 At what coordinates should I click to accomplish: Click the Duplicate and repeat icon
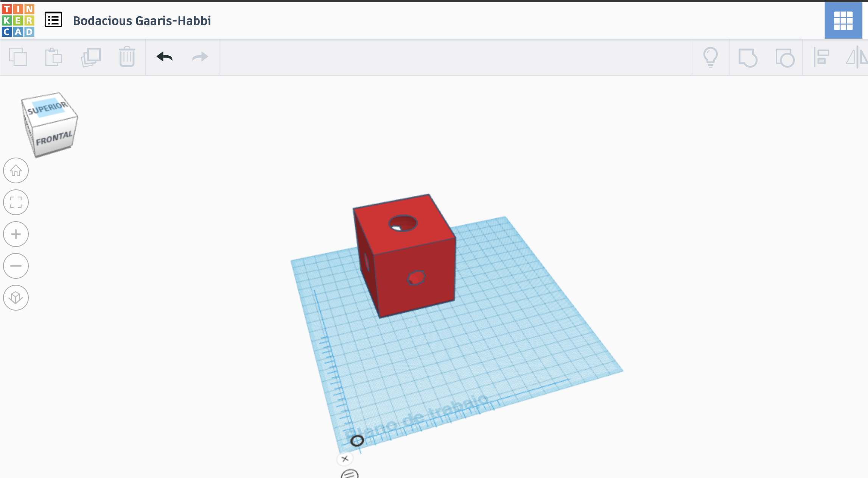[91, 57]
